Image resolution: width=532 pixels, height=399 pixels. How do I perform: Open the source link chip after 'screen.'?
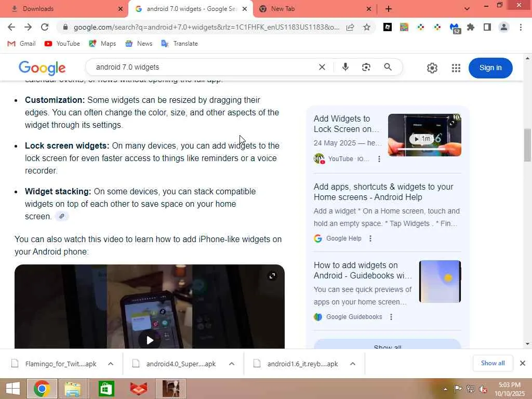coord(62,216)
